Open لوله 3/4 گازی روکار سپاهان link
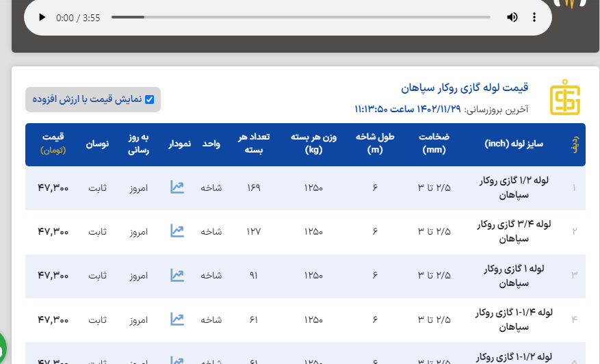 pyautogui.click(x=514, y=231)
